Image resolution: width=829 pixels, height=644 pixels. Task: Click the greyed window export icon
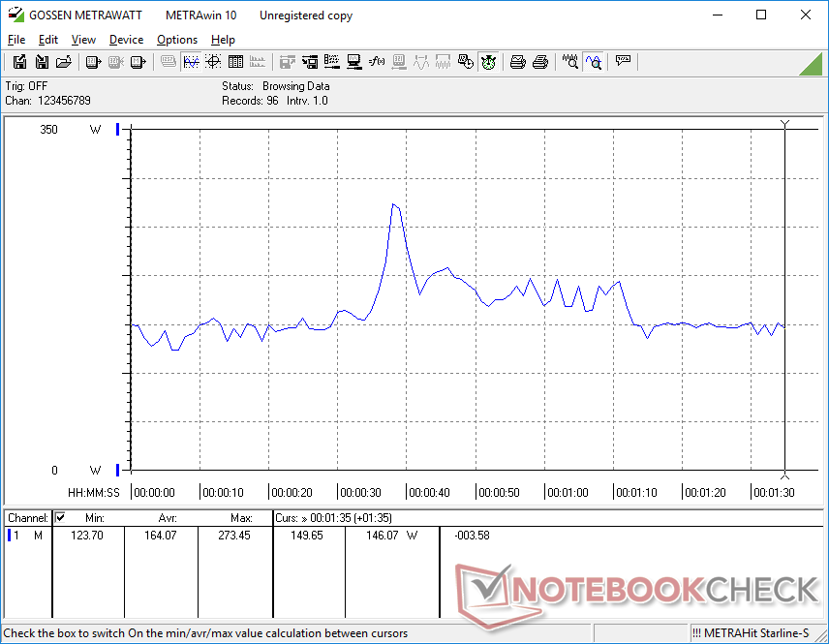coord(287,62)
